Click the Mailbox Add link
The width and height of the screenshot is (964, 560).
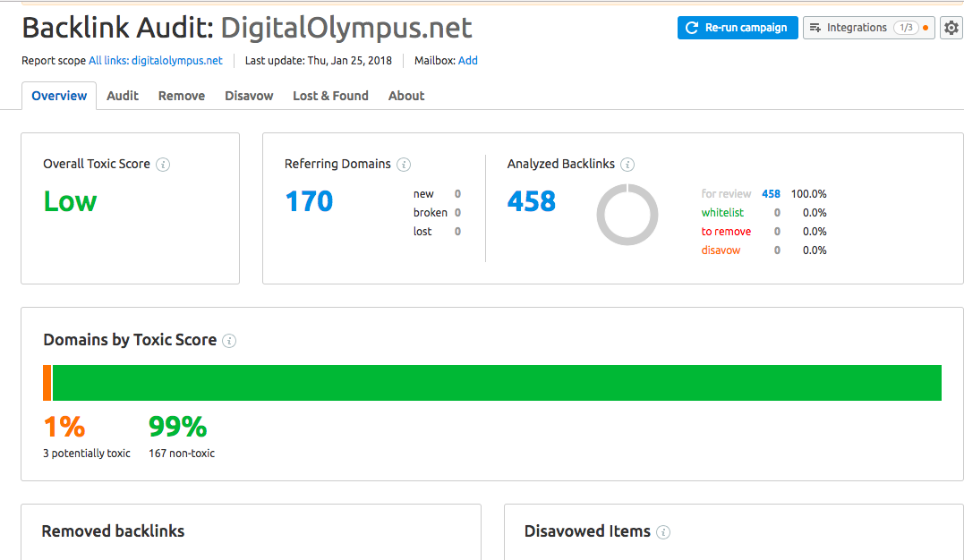[468, 61]
